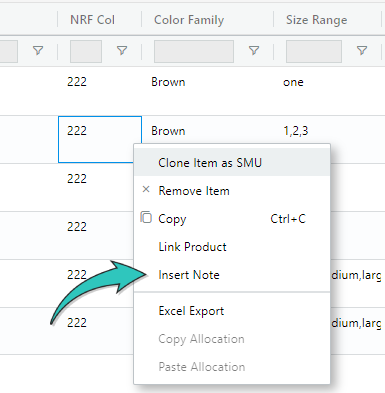
Task: Sort by the Color Family column header
Action: (x=189, y=20)
